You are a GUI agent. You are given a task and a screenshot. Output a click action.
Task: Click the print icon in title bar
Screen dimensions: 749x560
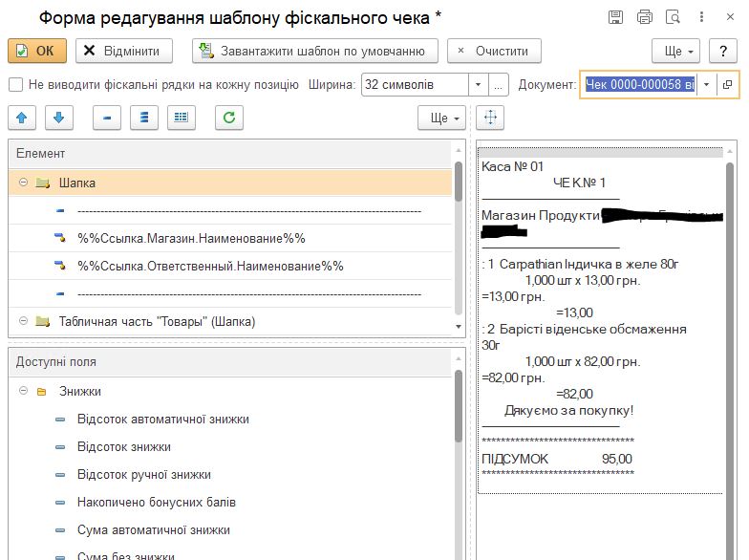[645, 17]
